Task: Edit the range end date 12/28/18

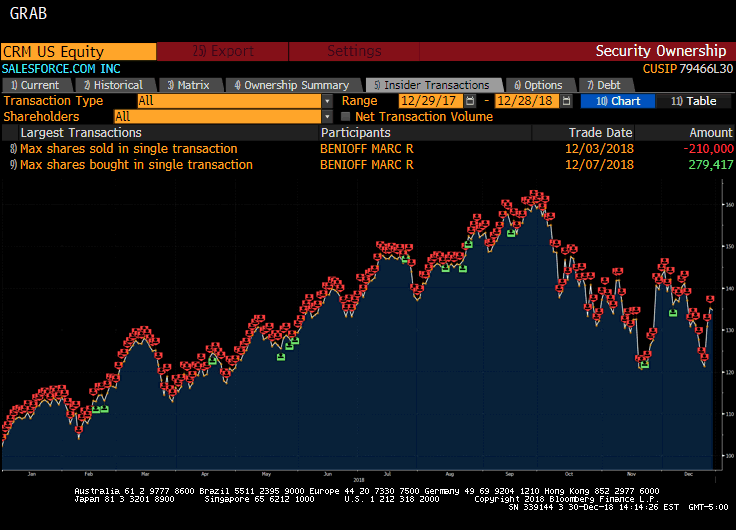Action: [527, 101]
